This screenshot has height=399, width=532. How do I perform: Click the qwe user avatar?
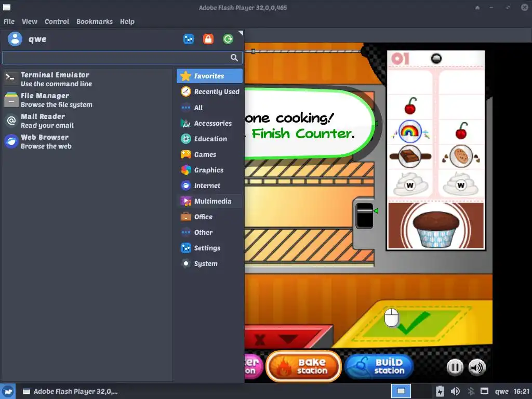coord(15,39)
